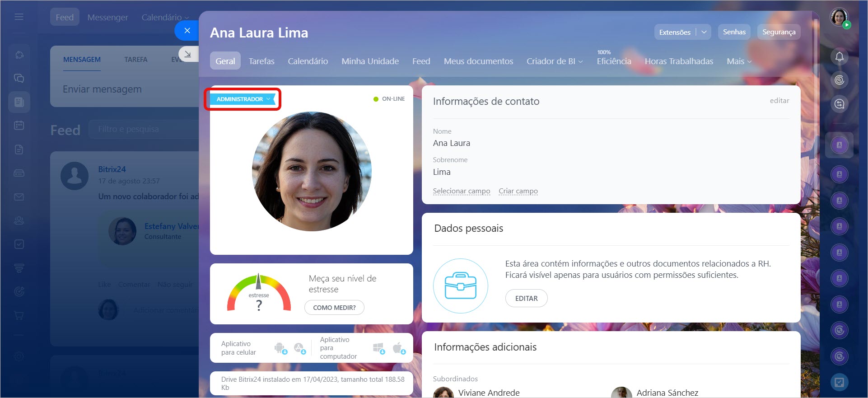Viewport: 868px width, 398px height.
Task: Open the Collaboration icon in left sidebar
Action: click(x=19, y=55)
